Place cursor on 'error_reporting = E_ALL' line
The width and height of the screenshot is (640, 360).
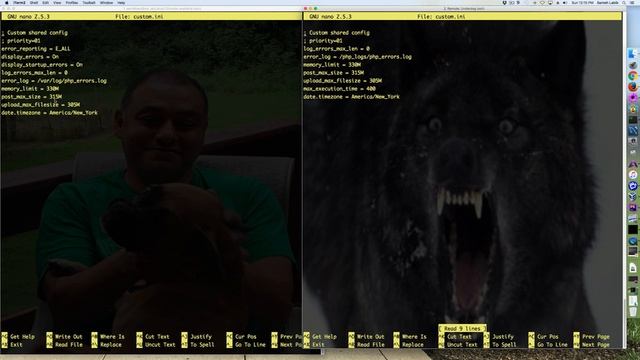[36, 49]
